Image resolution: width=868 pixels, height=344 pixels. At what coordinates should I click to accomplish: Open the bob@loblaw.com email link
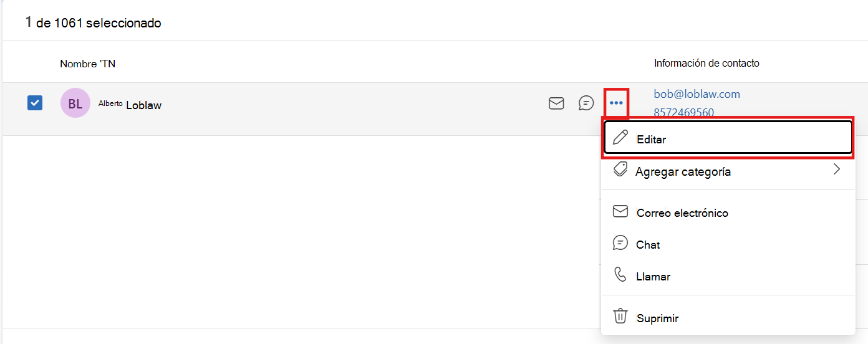pyautogui.click(x=697, y=94)
